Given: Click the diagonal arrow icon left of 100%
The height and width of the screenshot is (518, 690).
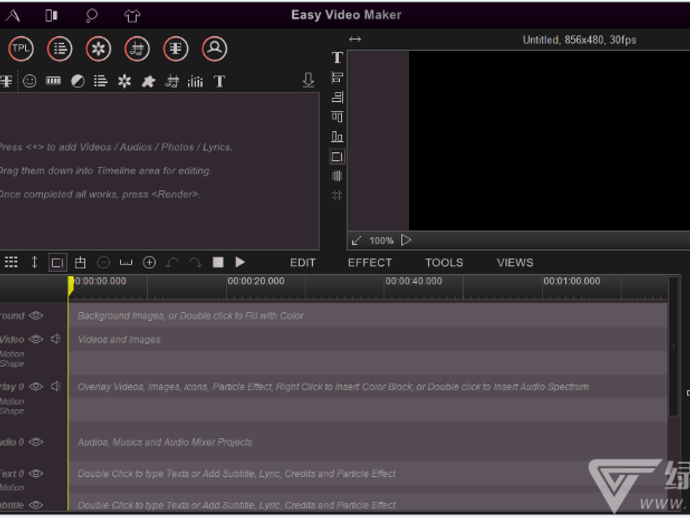Looking at the screenshot, I should (356, 241).
